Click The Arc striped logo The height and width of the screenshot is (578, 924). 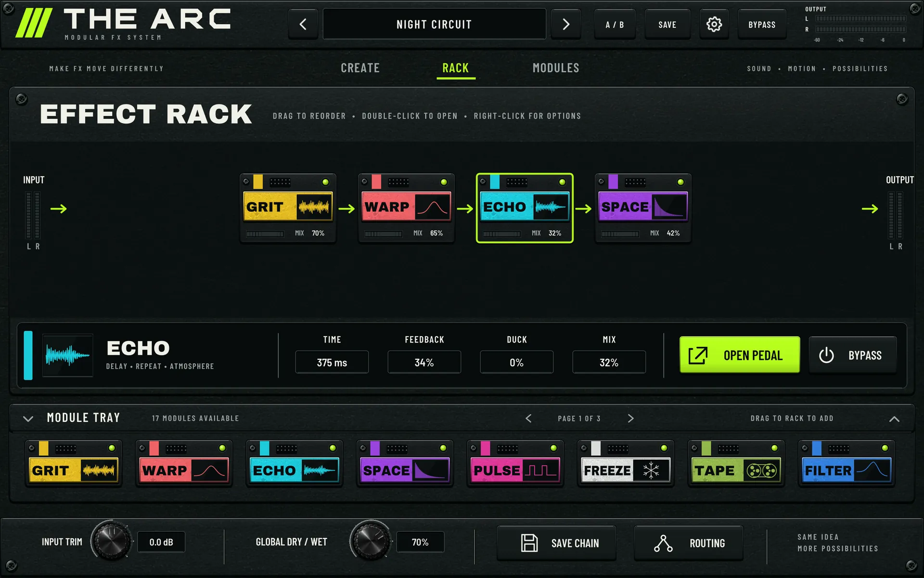tap(34, 23)
